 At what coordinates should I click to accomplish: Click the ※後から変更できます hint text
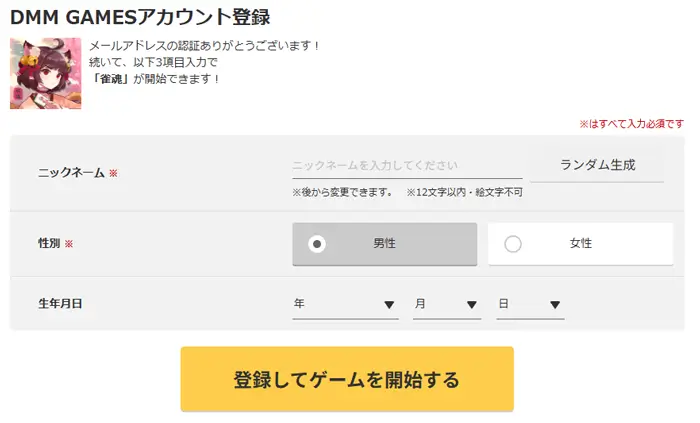click(342, 191)
